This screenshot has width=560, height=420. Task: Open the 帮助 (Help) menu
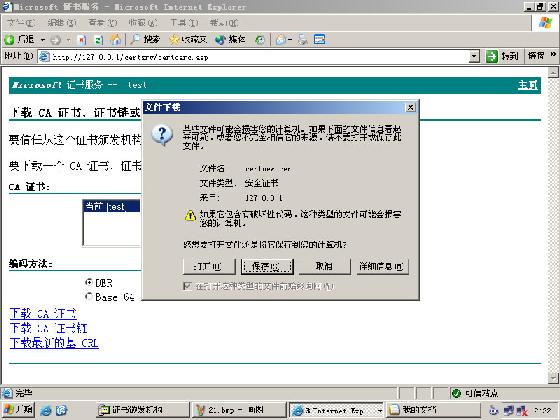[x=224, y=23]
